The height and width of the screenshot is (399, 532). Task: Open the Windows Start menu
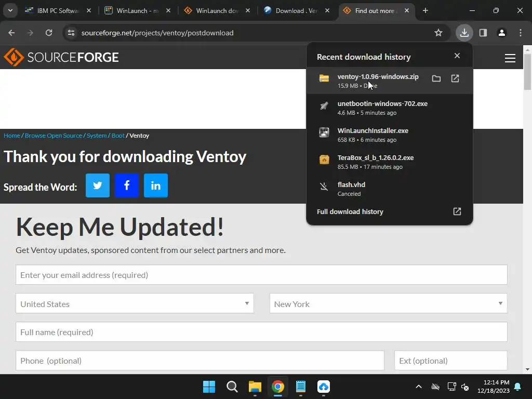[209, 387]
